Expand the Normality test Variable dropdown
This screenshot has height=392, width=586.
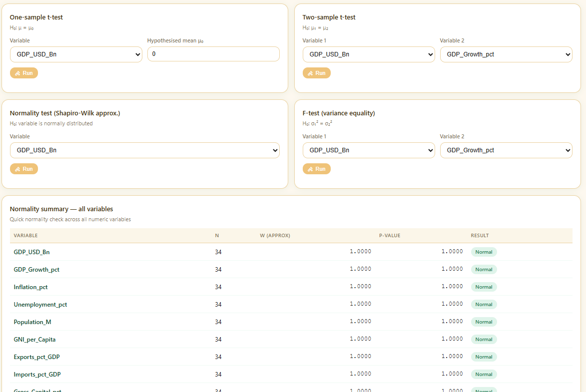tap(145, 150)
